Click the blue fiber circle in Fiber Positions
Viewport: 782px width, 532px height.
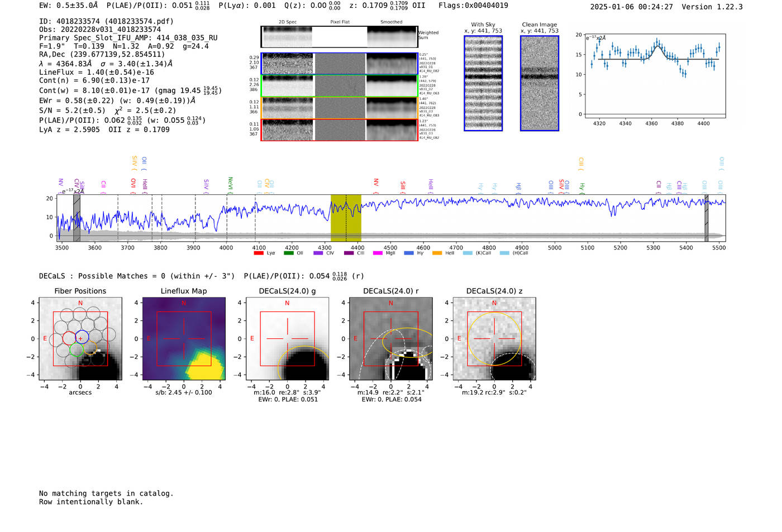point(82,337)
